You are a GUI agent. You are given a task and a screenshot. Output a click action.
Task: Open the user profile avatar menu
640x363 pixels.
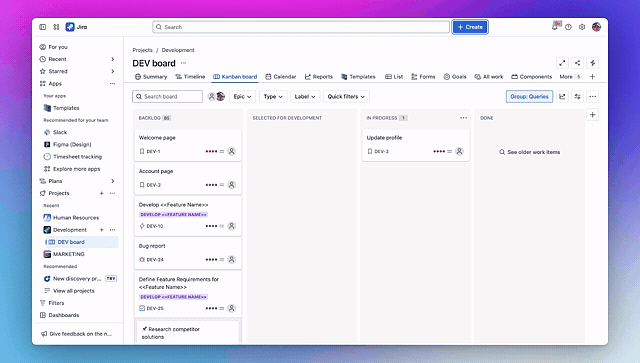point(596,27)
